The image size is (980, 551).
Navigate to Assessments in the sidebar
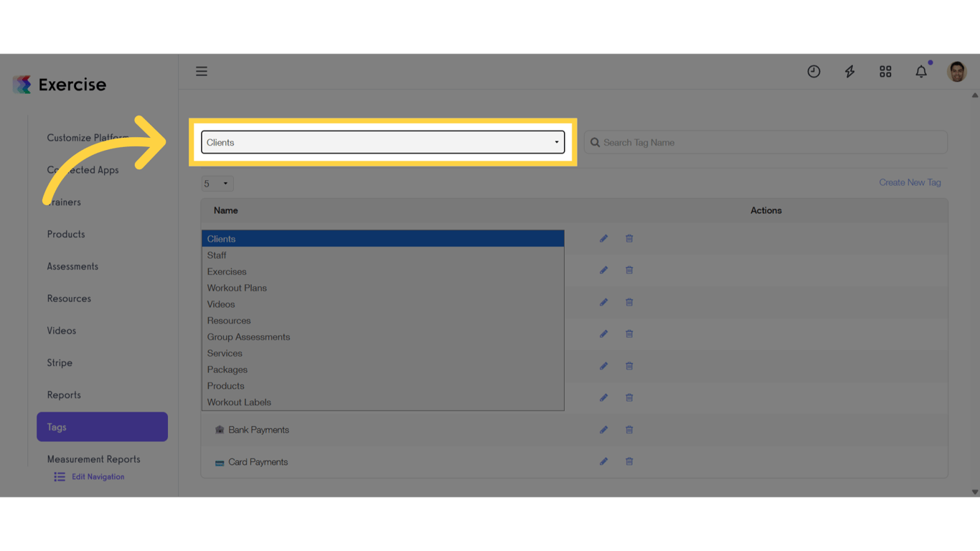(72, 266)
